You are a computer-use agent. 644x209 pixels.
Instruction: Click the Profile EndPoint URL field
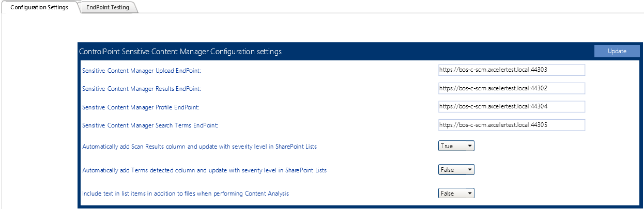click(511, 106)
